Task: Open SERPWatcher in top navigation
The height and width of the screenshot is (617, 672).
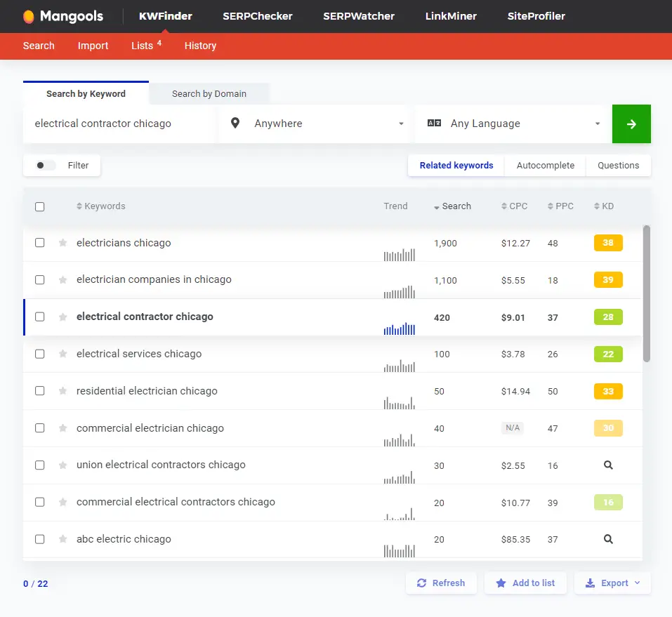Action: click(x=359, y=16)
